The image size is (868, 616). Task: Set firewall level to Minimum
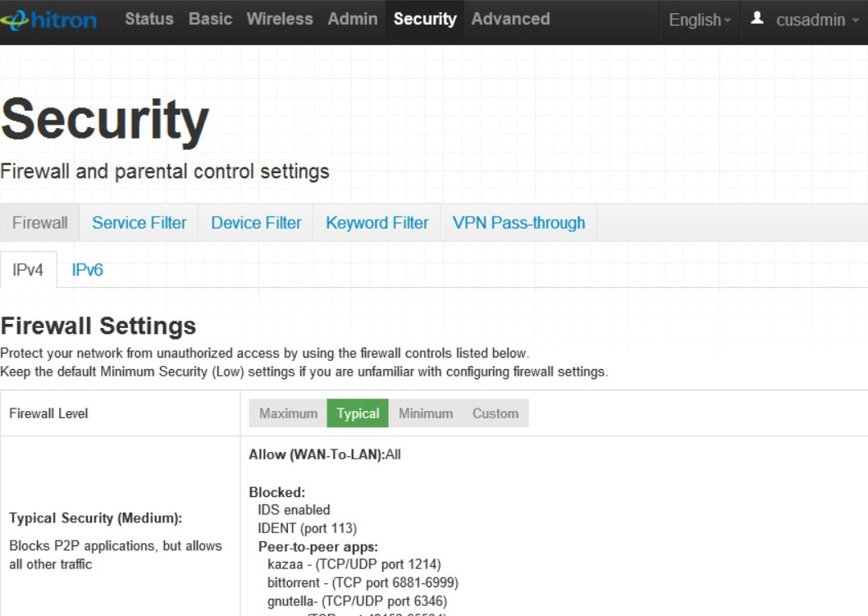[425, 413]
